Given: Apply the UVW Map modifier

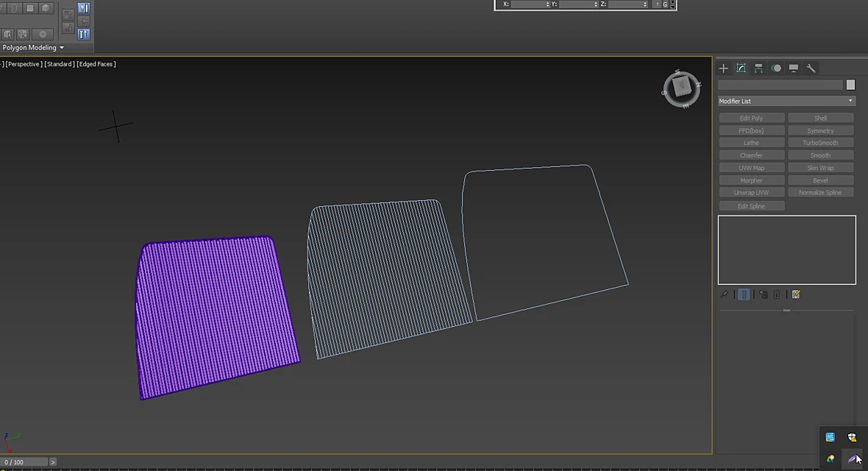Looking at the screenshot, I should pyautogui.click(x=751, y=168).
